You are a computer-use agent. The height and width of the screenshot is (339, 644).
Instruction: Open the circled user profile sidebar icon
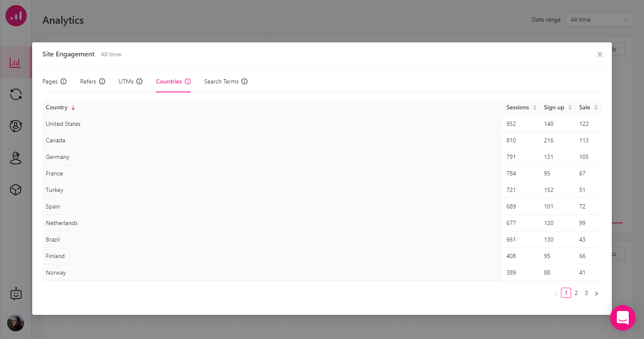click(x=16, y=126)
